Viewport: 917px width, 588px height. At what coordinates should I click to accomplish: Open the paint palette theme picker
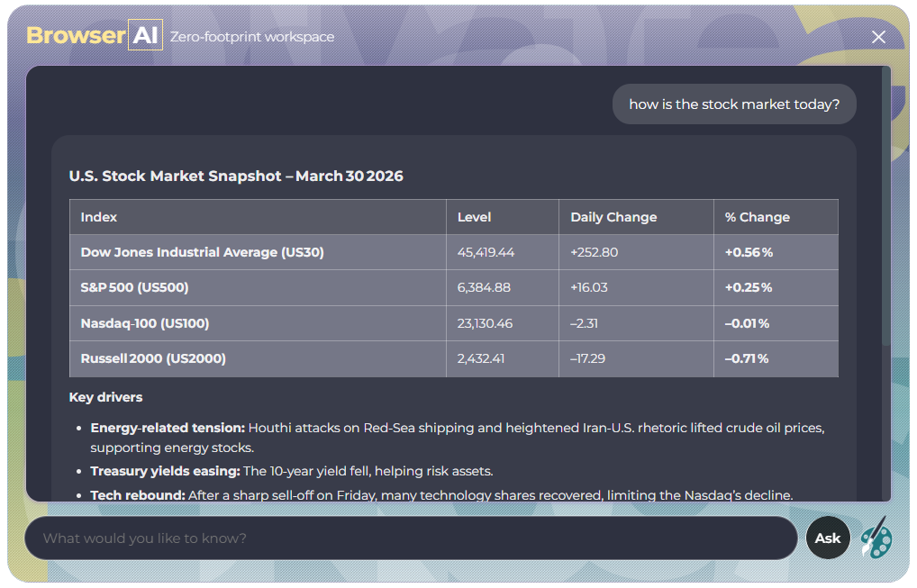click(875, 538)
